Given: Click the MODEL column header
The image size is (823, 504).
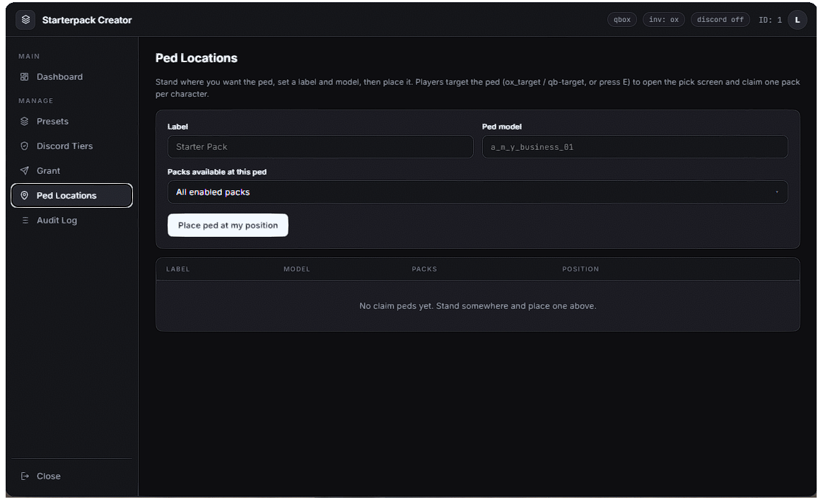Looking at the screenshot, I should (x=296, y=269).
